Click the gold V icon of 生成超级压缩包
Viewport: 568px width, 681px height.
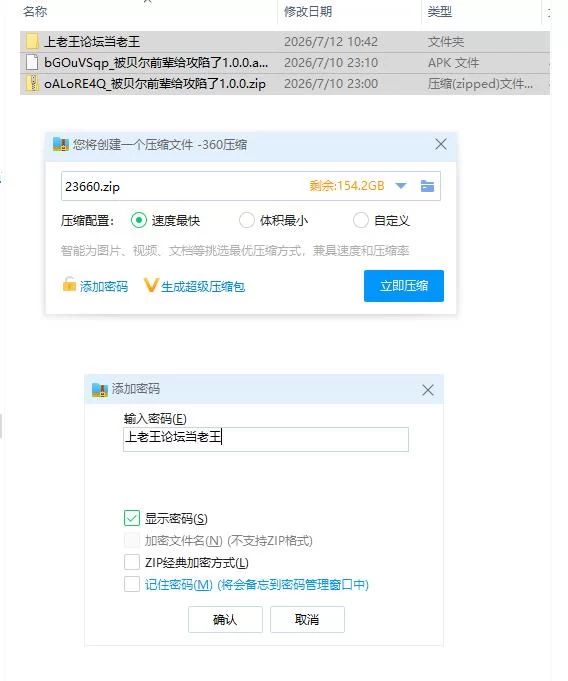151,285
